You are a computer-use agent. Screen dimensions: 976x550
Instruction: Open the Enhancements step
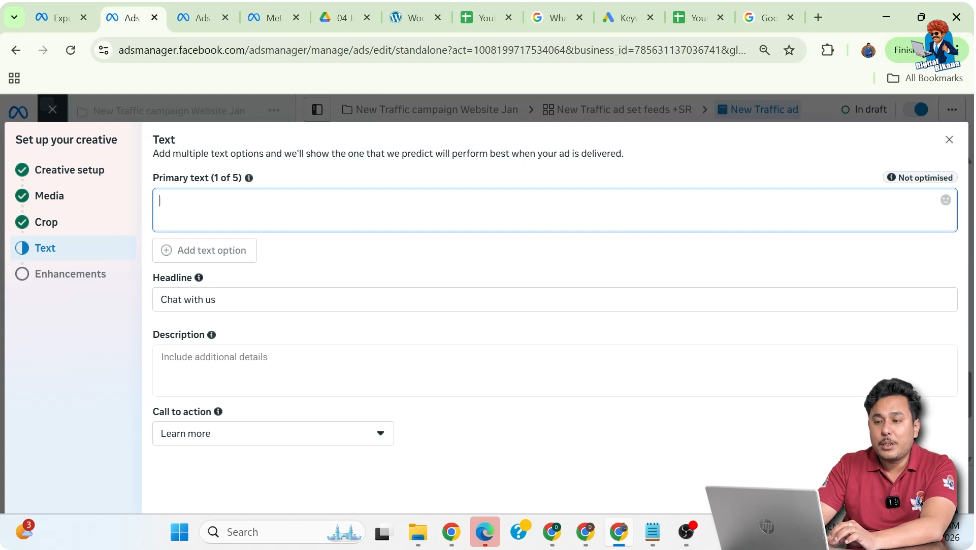coord(70,274)
